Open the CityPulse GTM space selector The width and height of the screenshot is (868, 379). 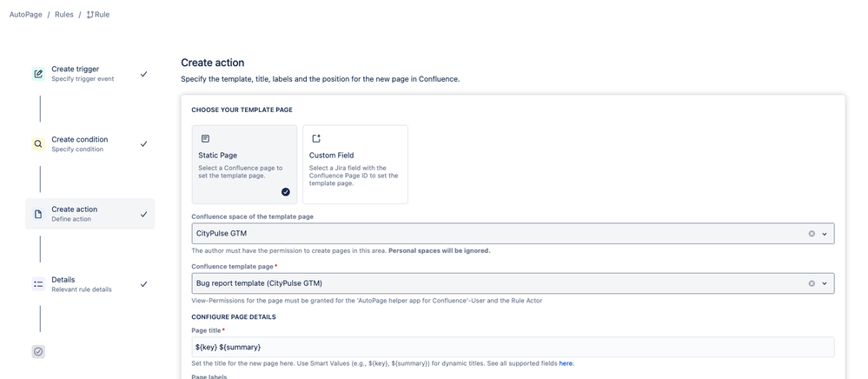tap(513, 234)
